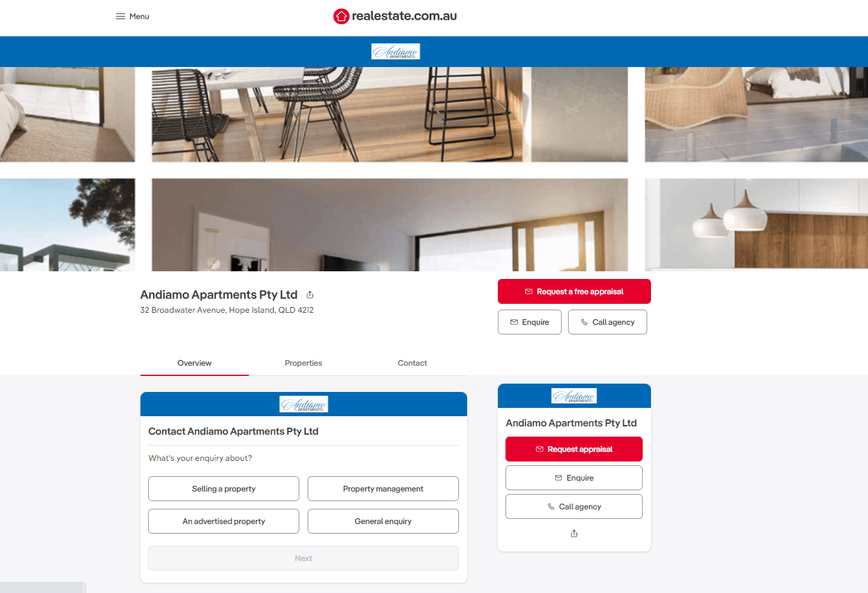Click the red Request a free appraisal button

tap(574, 292)
